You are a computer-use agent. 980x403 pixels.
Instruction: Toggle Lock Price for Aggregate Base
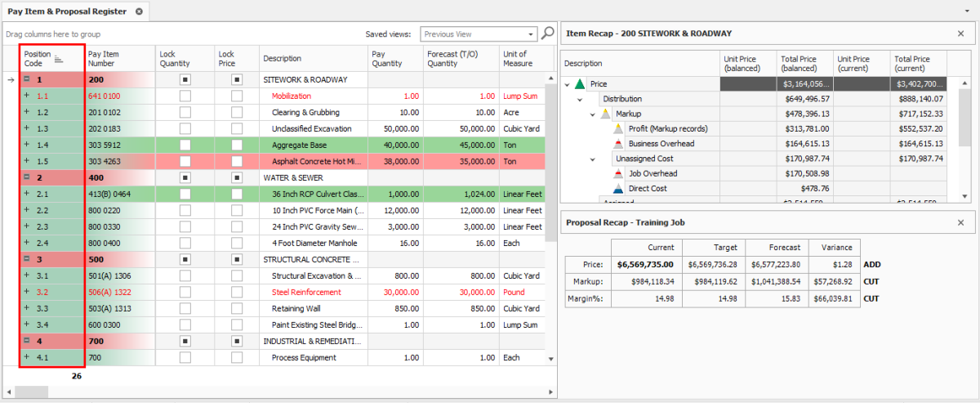tap(237, 145)
